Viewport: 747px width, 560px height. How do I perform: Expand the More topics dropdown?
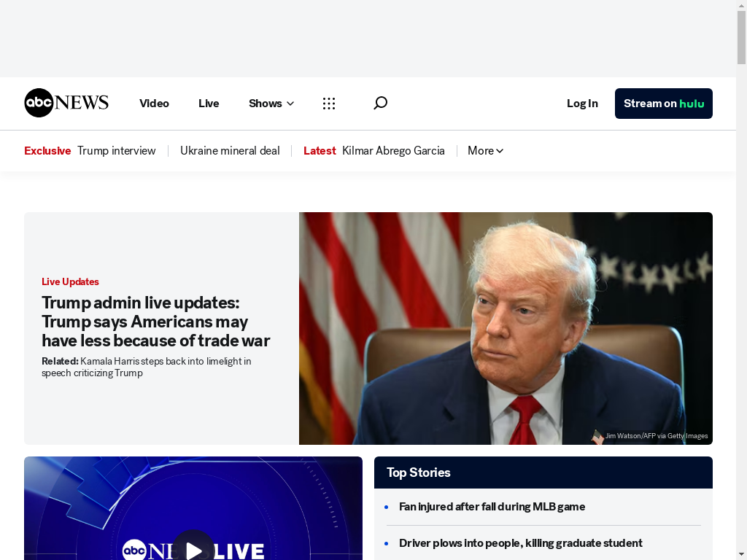pos(485,150)
